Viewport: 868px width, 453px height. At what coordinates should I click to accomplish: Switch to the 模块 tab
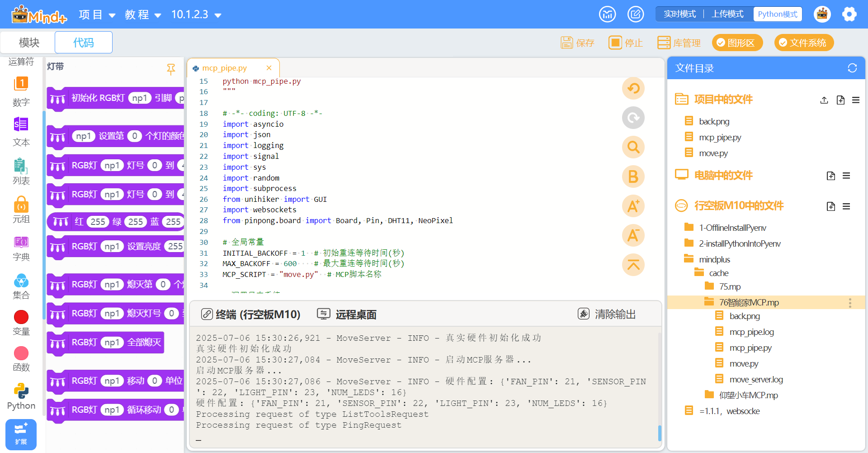(29, 43)
